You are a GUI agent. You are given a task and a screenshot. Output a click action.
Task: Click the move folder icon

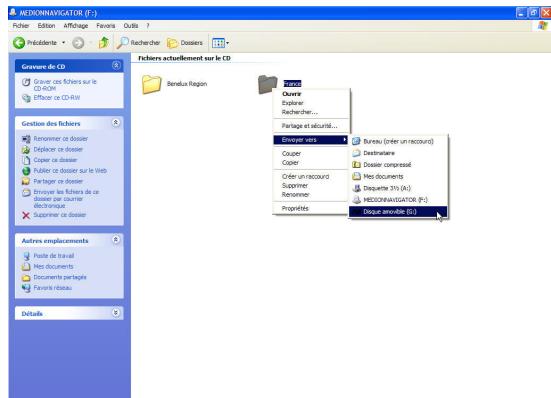pyautogui.click(x=26, y=150)
